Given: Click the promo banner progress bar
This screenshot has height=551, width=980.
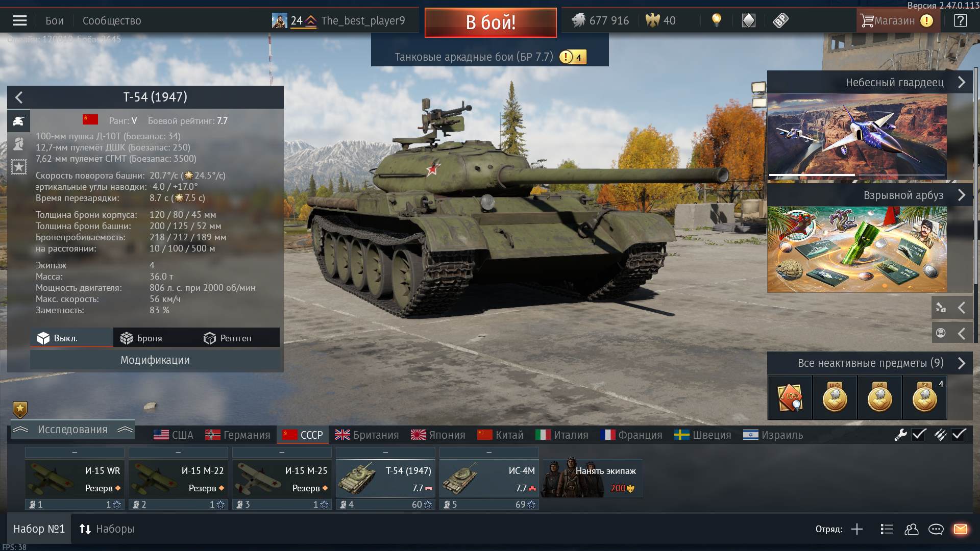Looking at the screenshot, I should click(x=857, y=175).
